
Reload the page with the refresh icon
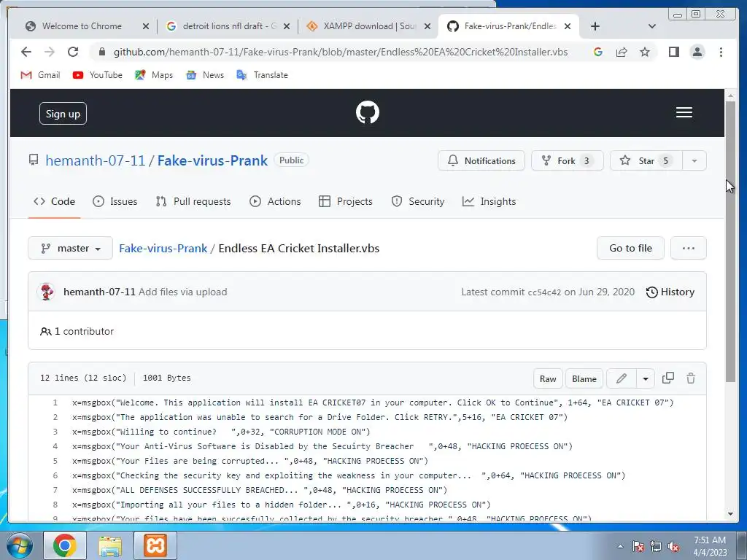(73, 52)
